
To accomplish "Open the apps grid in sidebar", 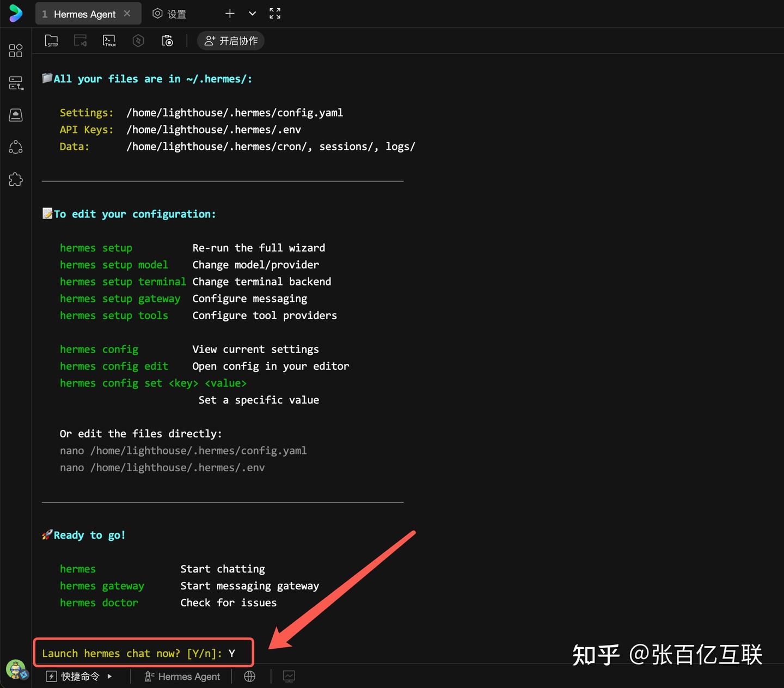I will pyautogui.click(x=16, y=51).
